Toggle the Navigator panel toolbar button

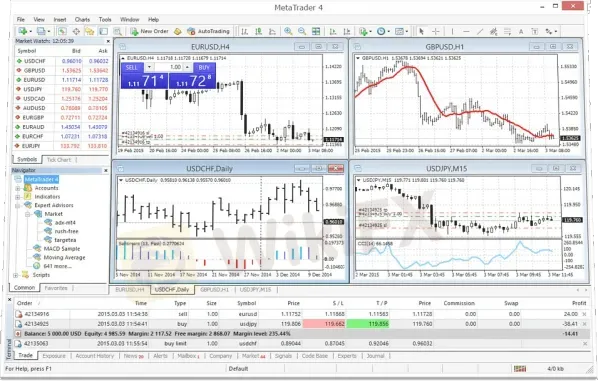(90, 32)
